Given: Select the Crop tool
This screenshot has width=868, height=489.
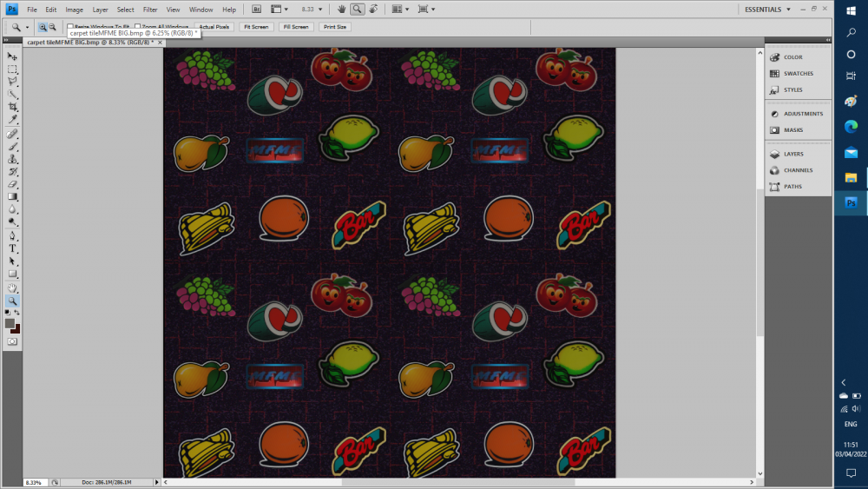Looking at the screenshot, I should tap(12, 107).
